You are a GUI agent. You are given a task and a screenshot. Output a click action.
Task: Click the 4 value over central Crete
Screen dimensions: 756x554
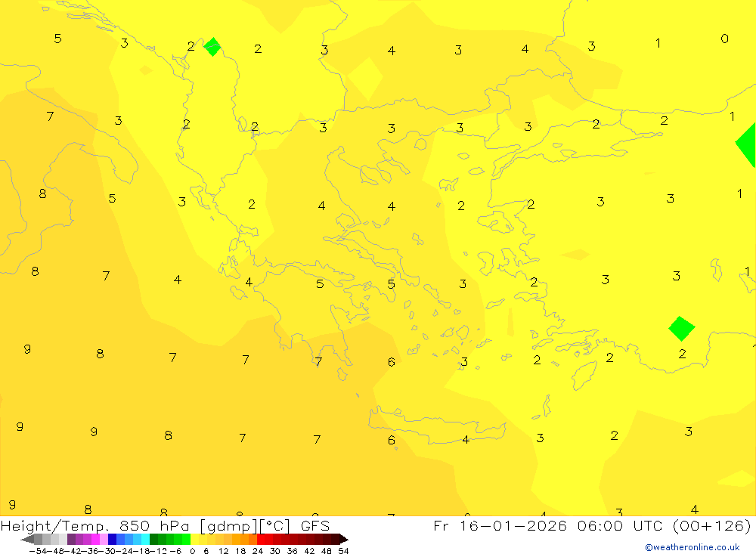coord(466,439)
